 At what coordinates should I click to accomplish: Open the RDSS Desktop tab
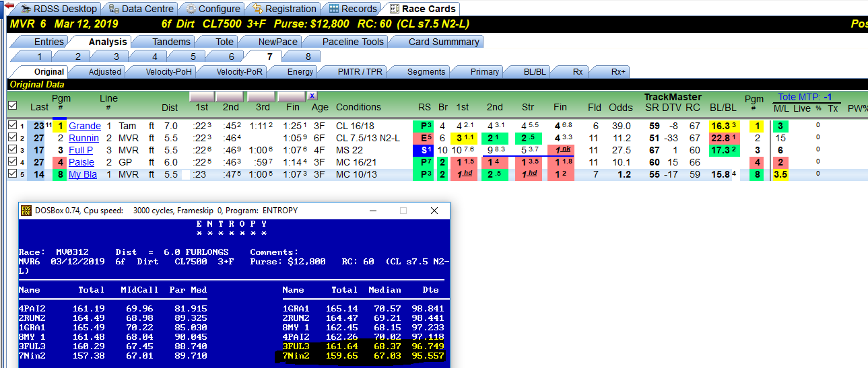coord(59,9)
